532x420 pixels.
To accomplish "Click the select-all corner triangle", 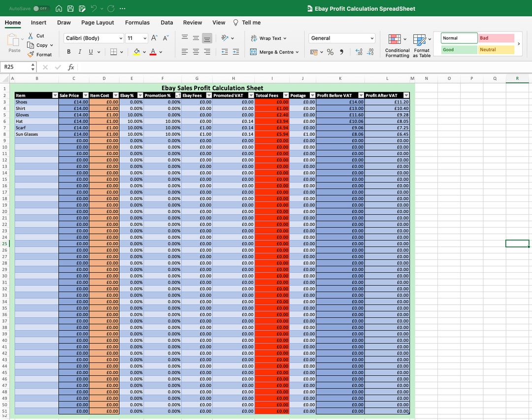I will (x=5, y=79).
